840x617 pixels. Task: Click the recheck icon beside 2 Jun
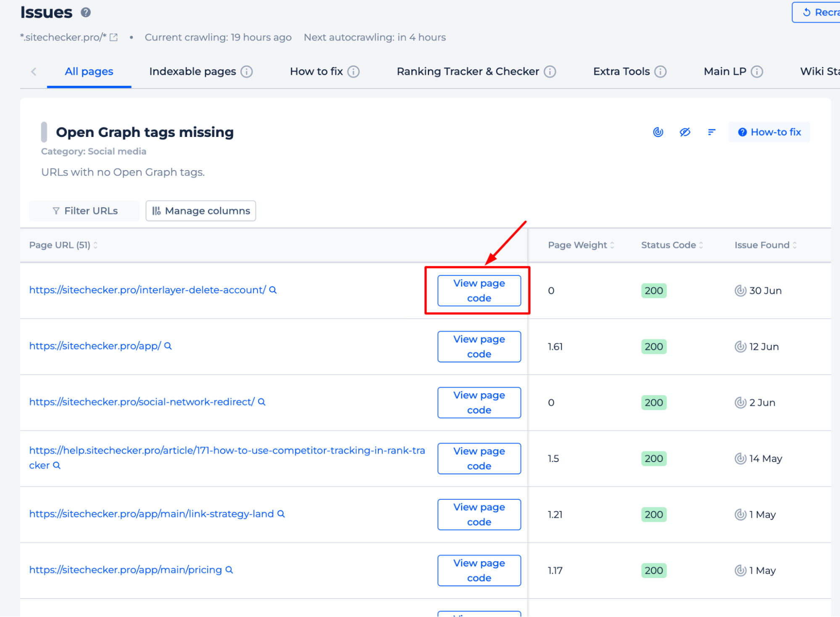[x=740, y=402]
